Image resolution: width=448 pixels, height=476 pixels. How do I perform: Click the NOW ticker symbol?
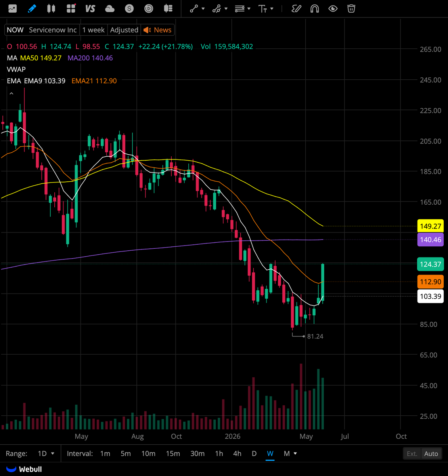(x=15, y=30)
